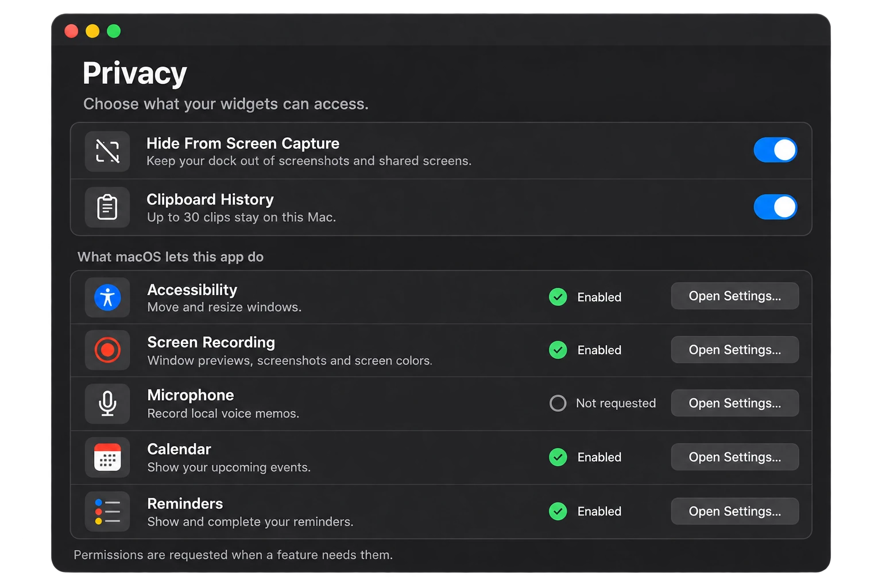Open Settings for Microphone
Image resolution: width=882 pixels, height=588 pixels.
pos(735,403)
